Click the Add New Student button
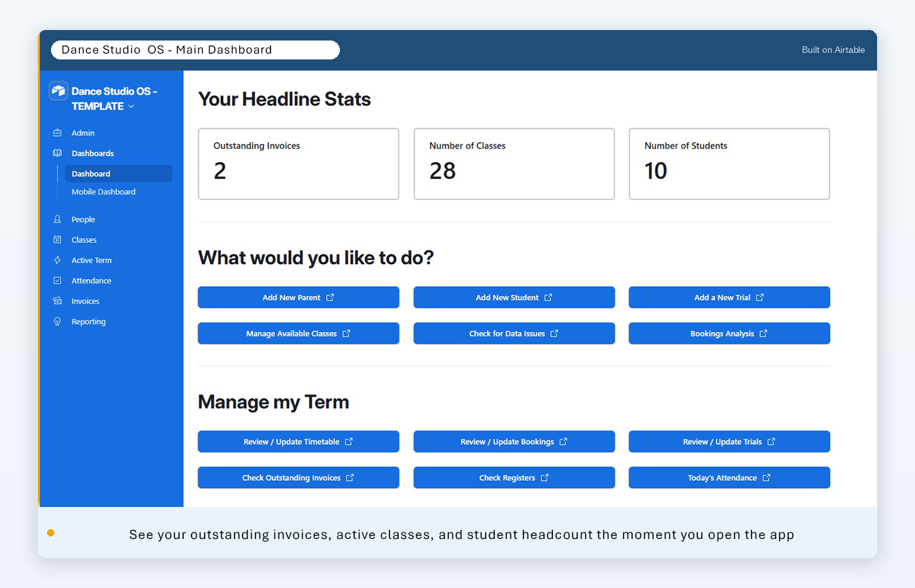 514,297
